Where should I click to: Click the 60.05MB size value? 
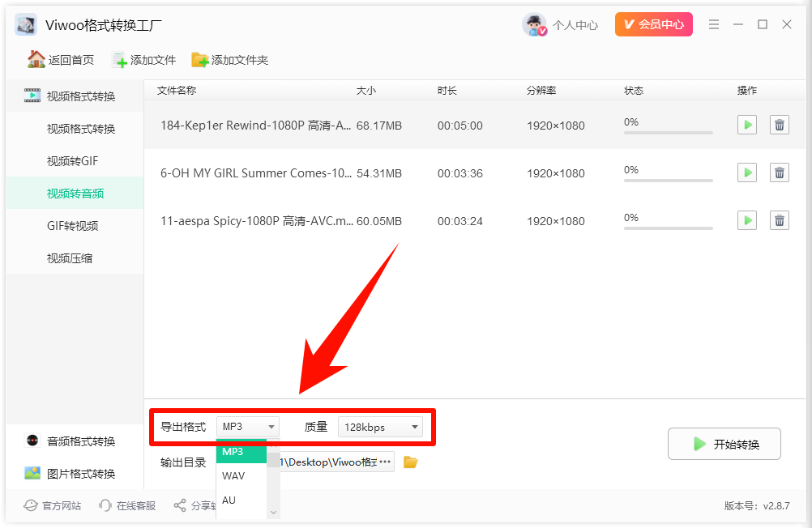pyautogui.click(x=379, y=221)
